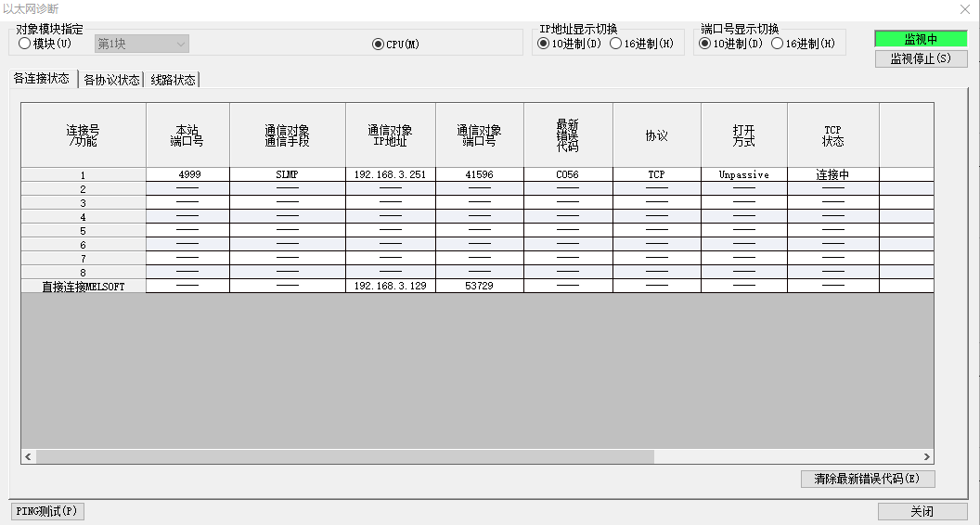Screen dimensions: 980x525
Task: Click 清除最新错误代码(E) button
Action: tap(867, 479)
